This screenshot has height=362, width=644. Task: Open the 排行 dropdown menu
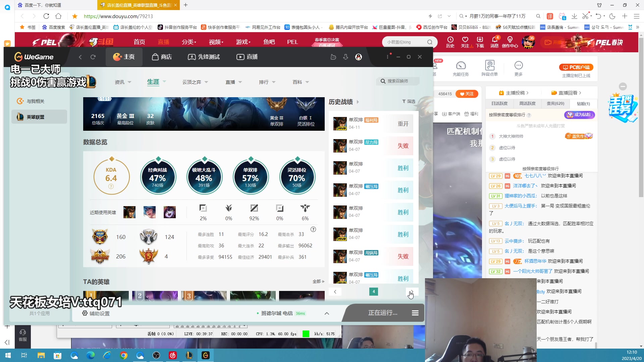click(x=267, y=82)
